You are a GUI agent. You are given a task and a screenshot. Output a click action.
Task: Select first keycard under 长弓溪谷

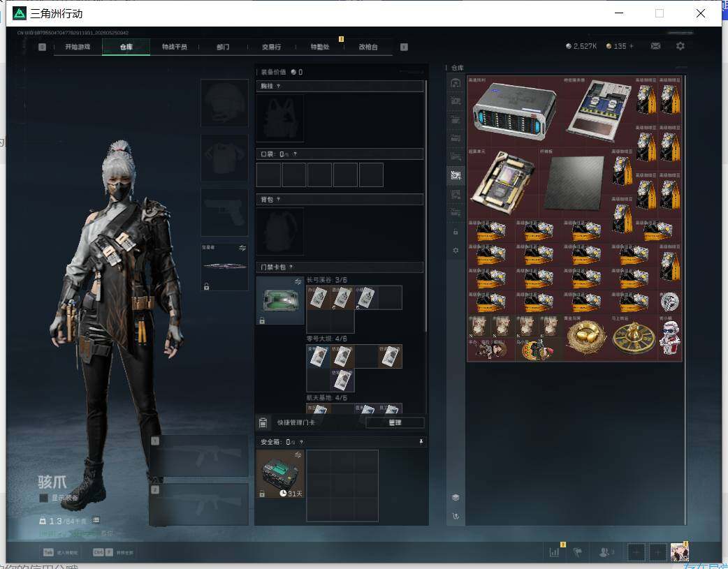pyautogui.click(x=318, y=297)
